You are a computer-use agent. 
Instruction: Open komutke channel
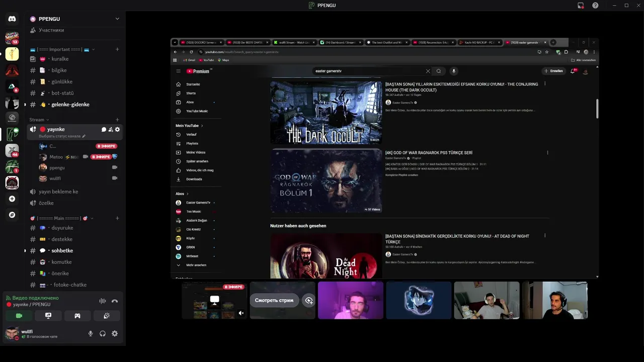coord(75,262)
